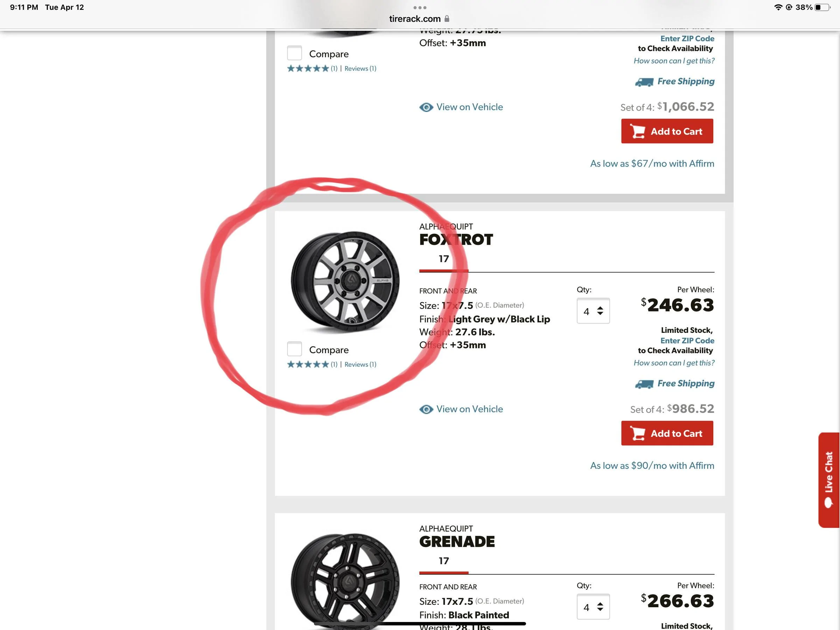The image size is (840, 630).
Task: Open the Live Chat side tab
Action: click(828, 479)
